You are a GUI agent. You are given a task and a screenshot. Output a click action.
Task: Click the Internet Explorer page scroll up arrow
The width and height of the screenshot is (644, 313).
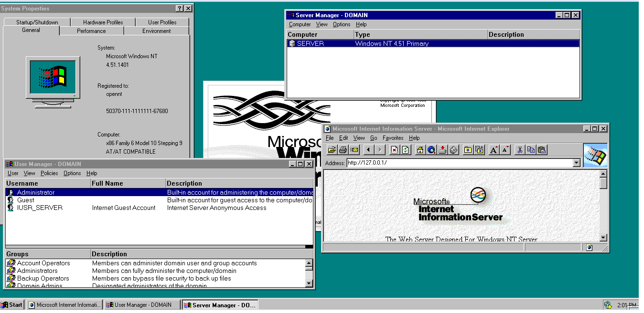(603, 174)
